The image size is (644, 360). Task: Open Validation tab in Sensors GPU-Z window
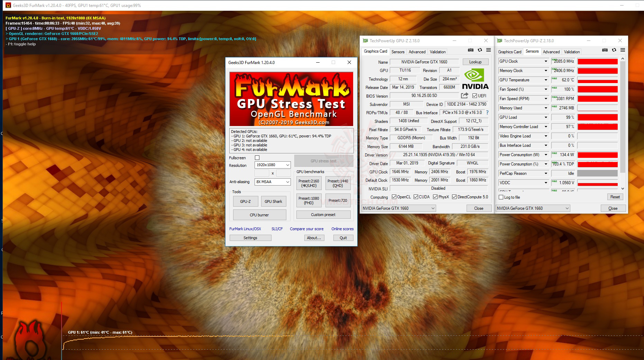tap(572, 52)
